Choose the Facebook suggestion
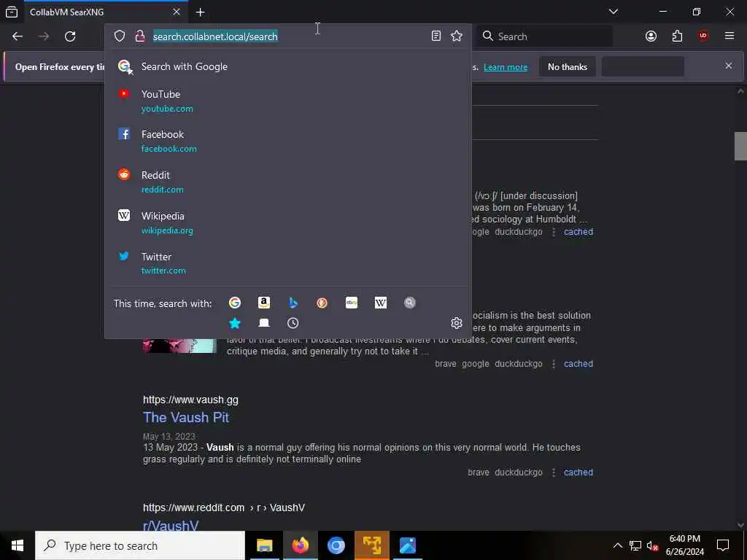The height and width of the screenshot is (560, 747). (x=287, y=141)
